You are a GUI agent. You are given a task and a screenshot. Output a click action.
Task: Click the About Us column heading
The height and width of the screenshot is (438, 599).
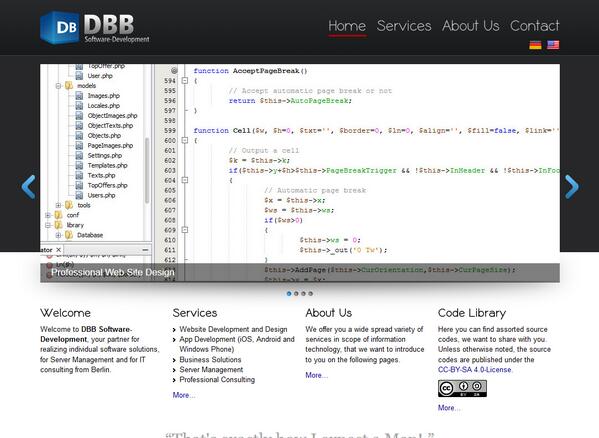[x=329, y=313]
